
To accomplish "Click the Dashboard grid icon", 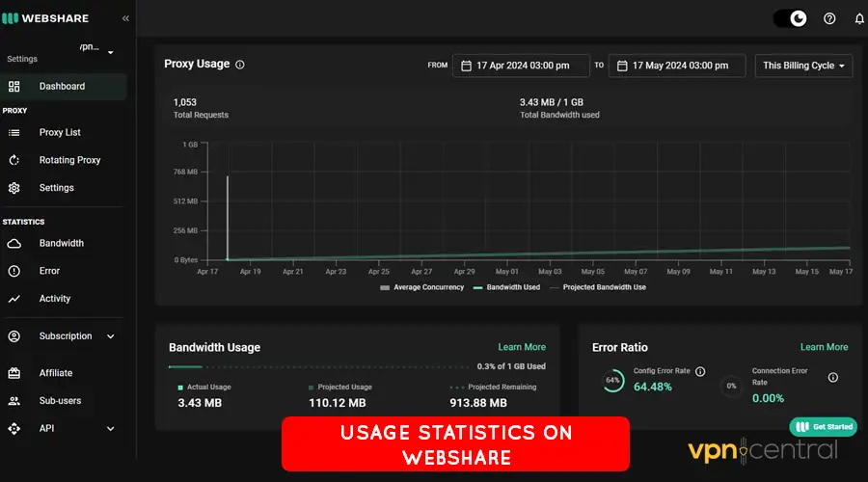I will (14, 87).
